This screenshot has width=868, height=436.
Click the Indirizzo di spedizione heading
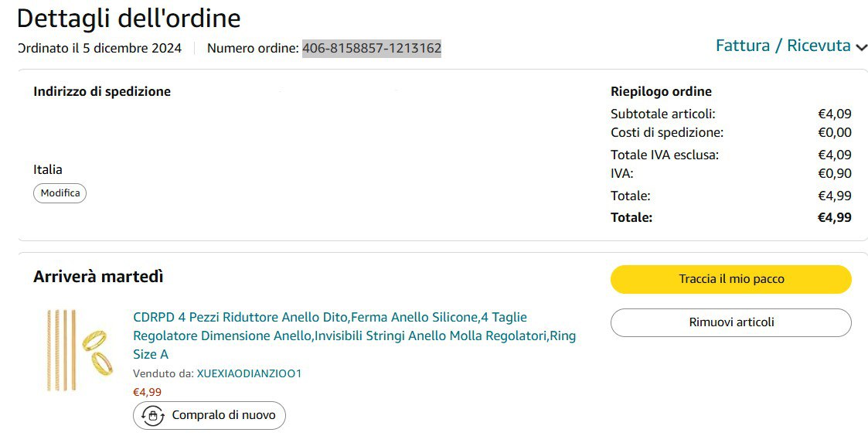102,91
